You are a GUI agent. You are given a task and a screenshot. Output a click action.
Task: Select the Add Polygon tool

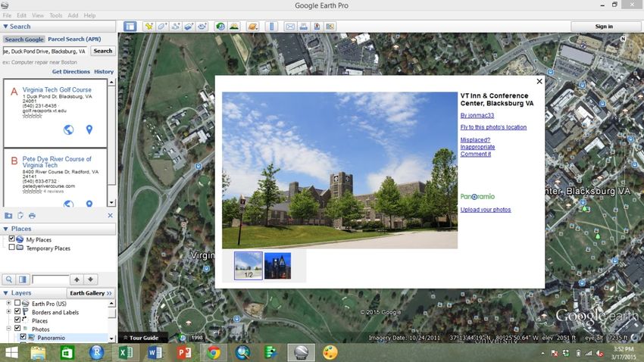click(x=162, y=27)
